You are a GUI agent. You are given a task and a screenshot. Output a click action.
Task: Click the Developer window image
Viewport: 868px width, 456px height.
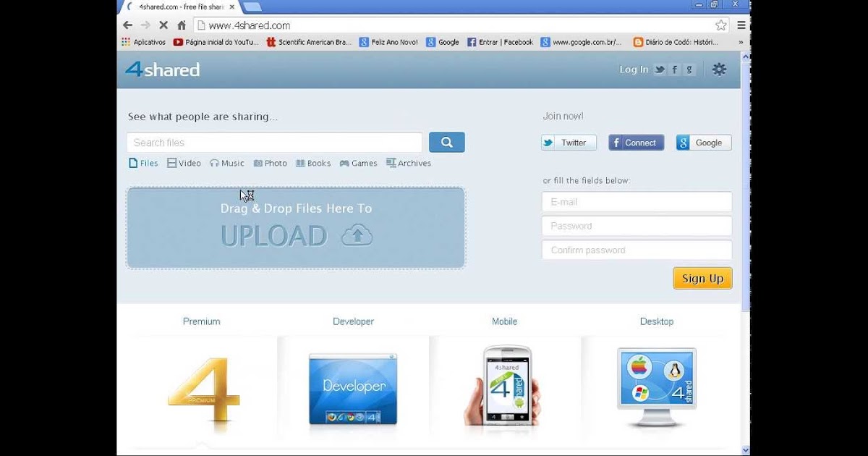click(353, 389)
